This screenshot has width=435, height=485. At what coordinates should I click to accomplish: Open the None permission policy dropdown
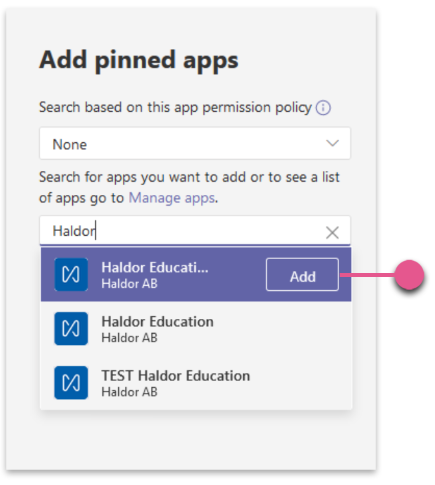tap(195, 143)
